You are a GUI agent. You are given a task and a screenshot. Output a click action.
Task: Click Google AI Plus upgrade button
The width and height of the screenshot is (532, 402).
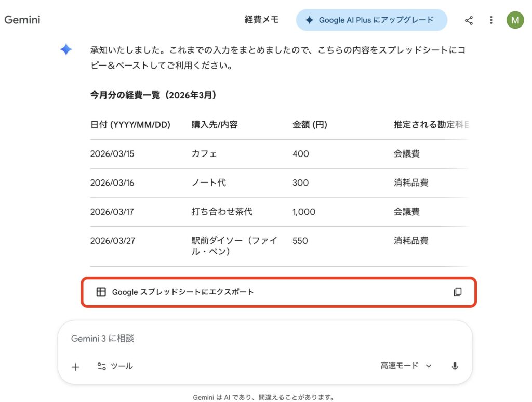371,20
